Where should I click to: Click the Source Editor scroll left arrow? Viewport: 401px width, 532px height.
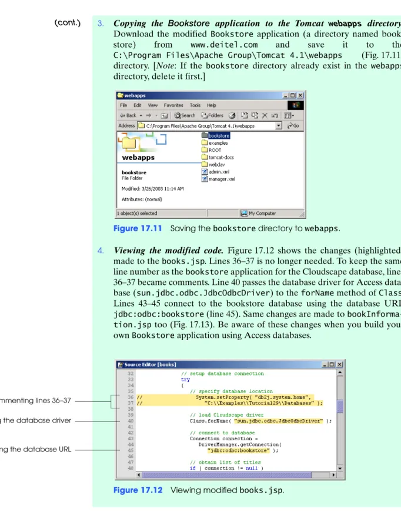(139, 475)
